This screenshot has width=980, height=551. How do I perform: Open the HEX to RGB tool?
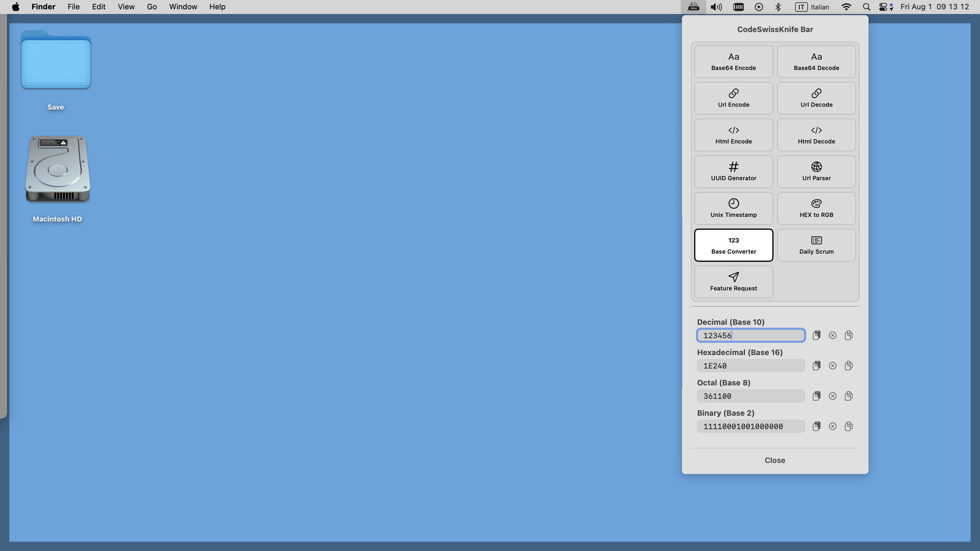[816, 208]
